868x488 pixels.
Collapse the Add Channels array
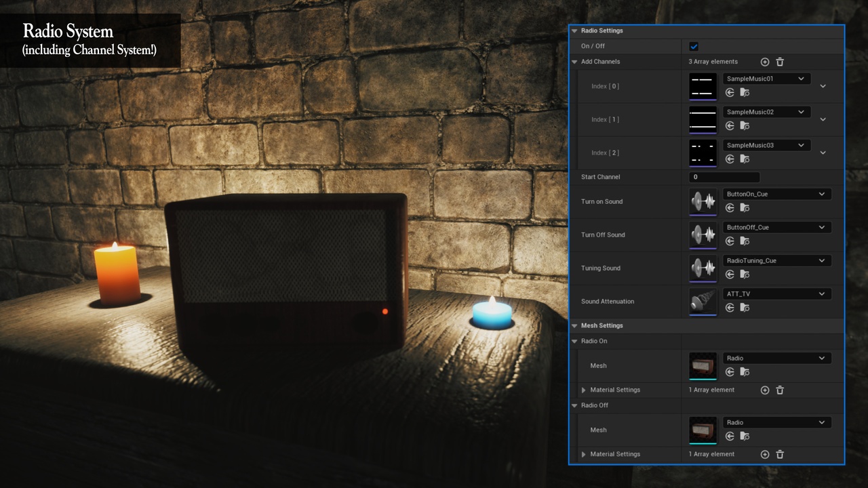(x=575, y=62)
